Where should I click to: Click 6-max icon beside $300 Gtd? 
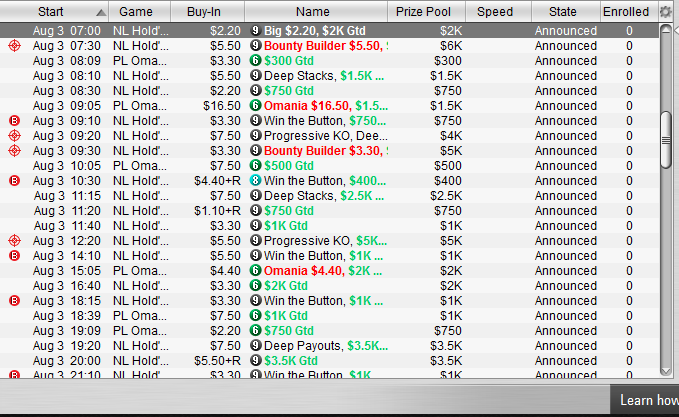[x=255, y=60]
